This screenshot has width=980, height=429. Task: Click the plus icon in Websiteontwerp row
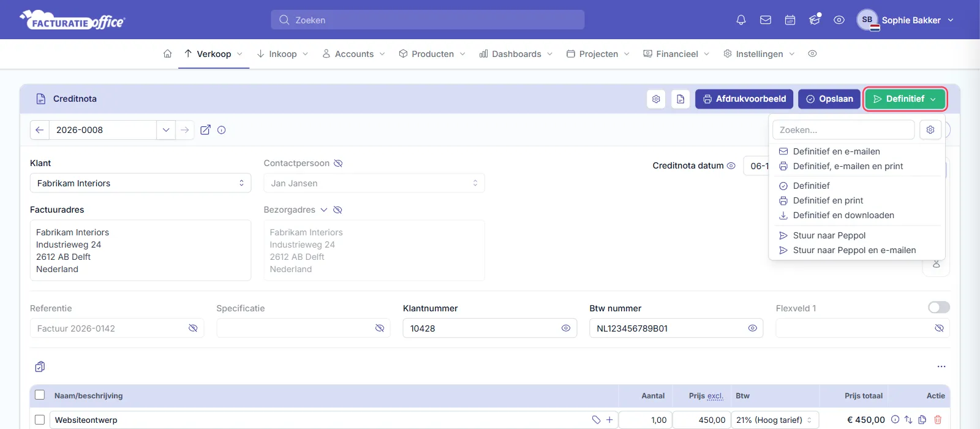coord(609,420)
